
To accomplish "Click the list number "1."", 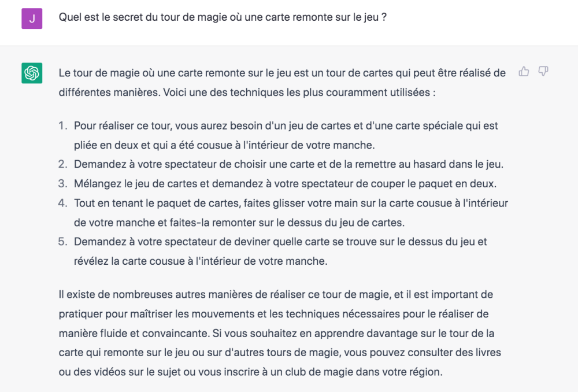I will click(63, 125).
